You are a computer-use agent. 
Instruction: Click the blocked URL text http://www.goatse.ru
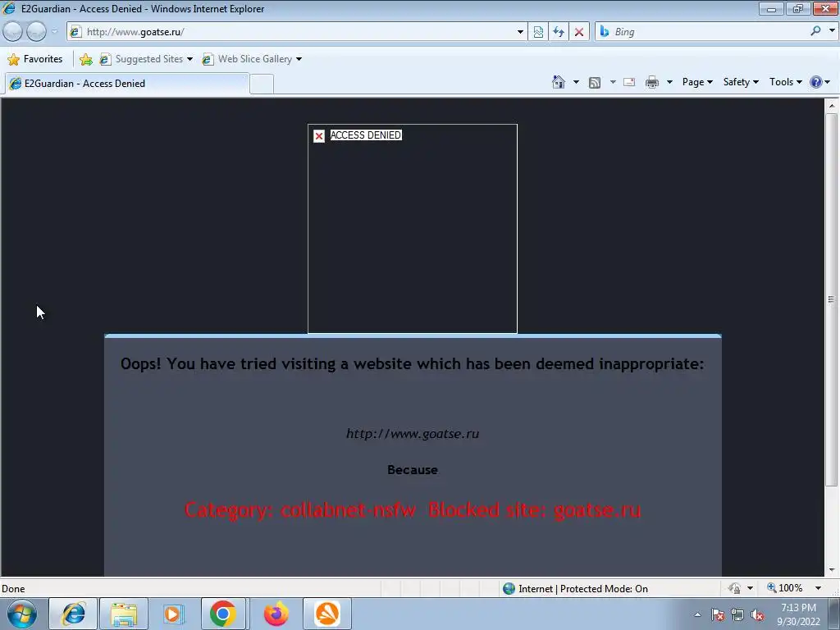tap(413, 433)
